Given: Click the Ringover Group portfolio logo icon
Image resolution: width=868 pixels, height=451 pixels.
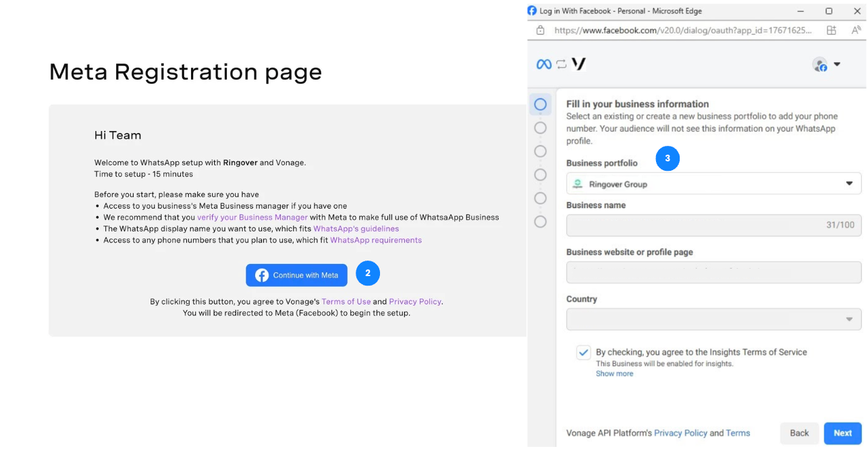Looking at the screenshot, I should click(x=578, y=184).
